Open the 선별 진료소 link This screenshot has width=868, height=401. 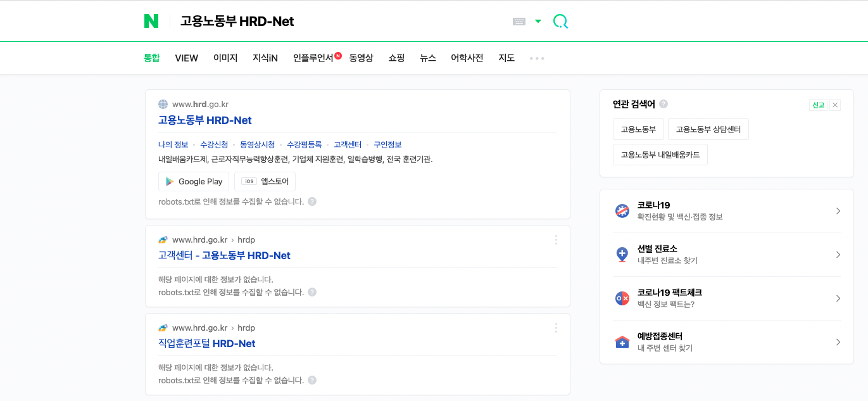pos(667,255)
